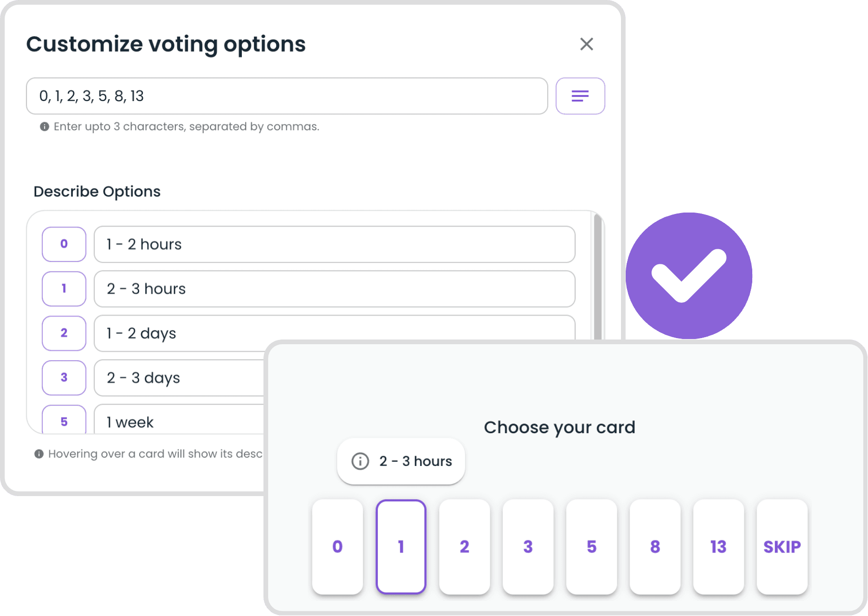Viewport: 868px width, 616px height.
Task: Edit the "1 - 2 hours" description field
Action: click(x=334, y=245)
